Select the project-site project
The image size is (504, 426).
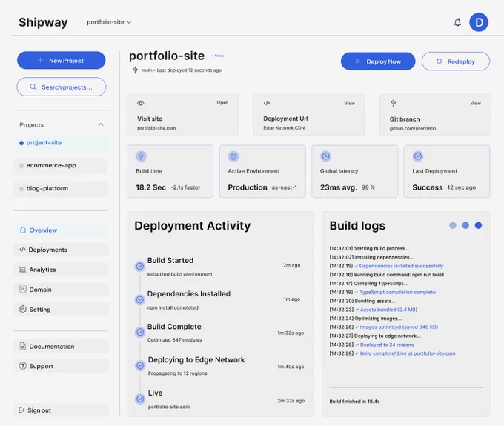(x=61, y=143)
